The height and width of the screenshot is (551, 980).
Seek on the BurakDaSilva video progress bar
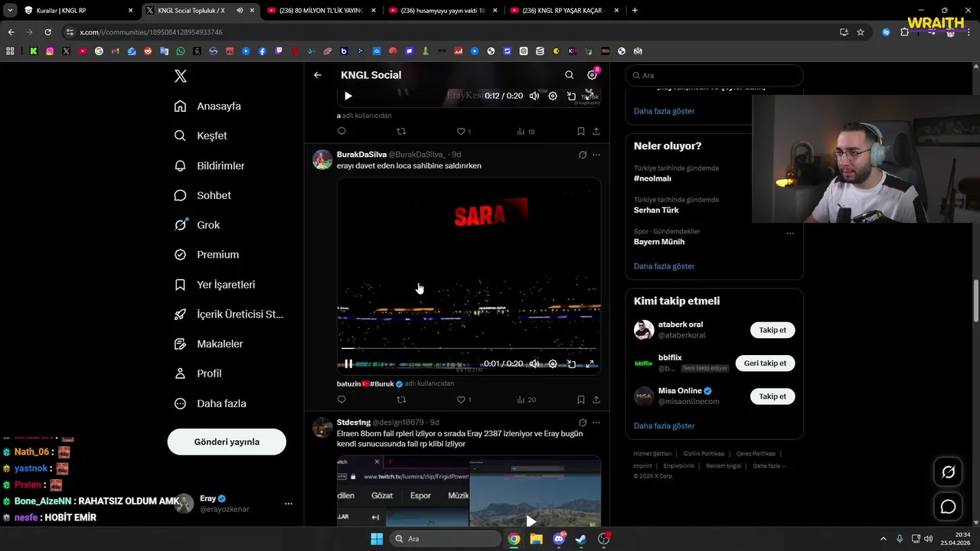coord(469,350)
